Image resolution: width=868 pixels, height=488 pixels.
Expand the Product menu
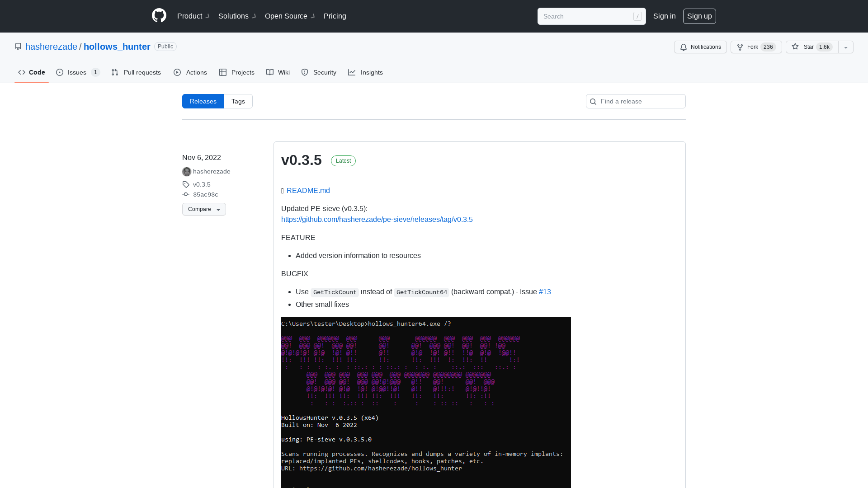pyautogui.click(x=193, y=16)
